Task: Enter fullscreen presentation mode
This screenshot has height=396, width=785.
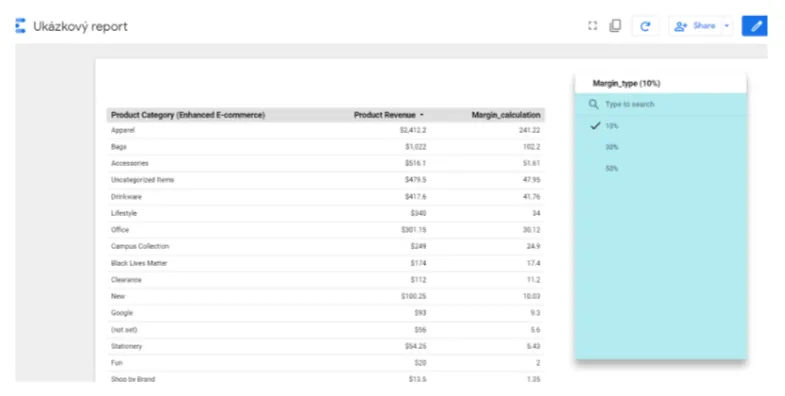Action: pos(592,26)
